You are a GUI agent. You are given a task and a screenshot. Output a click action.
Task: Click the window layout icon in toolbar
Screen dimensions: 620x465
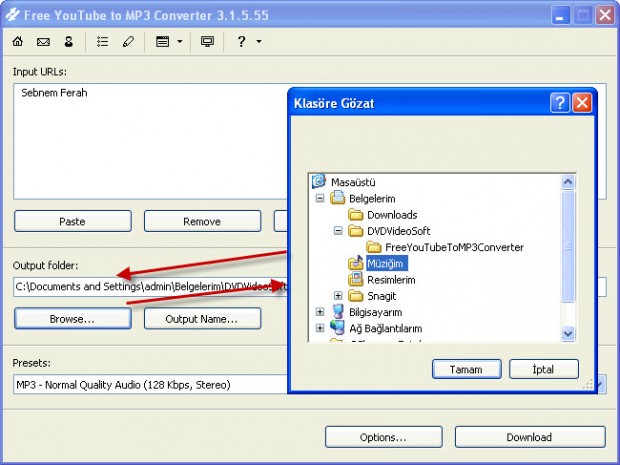click(x=163, y=41)
